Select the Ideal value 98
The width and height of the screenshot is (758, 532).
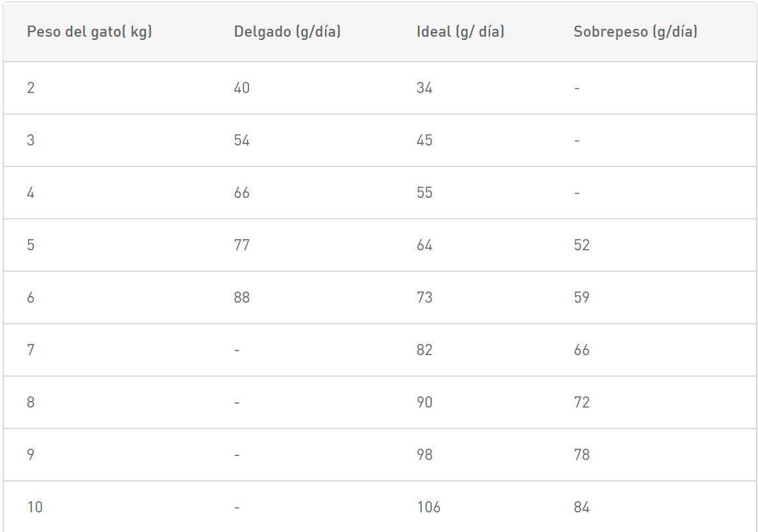[x=425, y=455]
